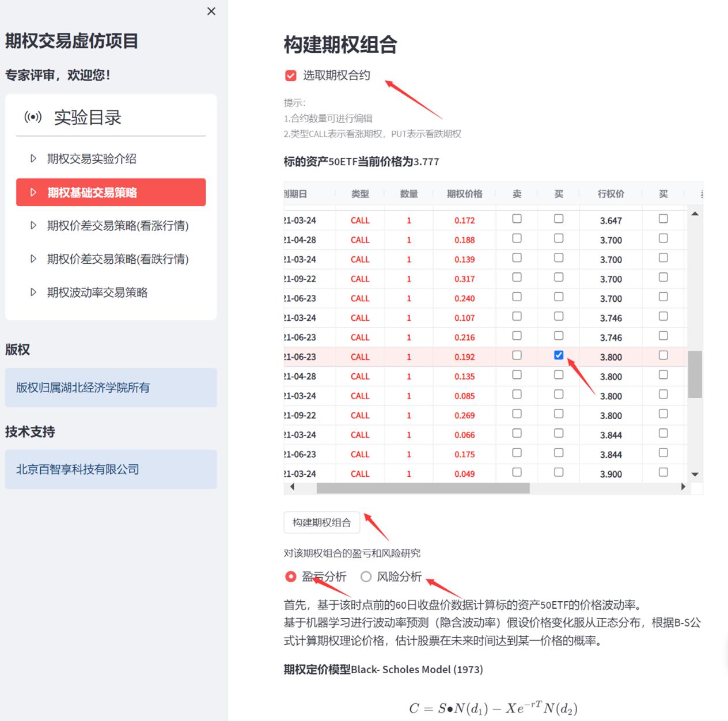
Task: Tick 卖 checkbox in the 0.240 CALL row
Action: [x=517, y=297]
